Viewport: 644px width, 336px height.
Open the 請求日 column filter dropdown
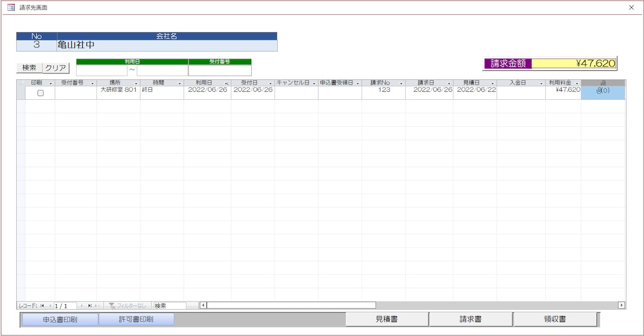pyautogui.click(x=449, y=83)
